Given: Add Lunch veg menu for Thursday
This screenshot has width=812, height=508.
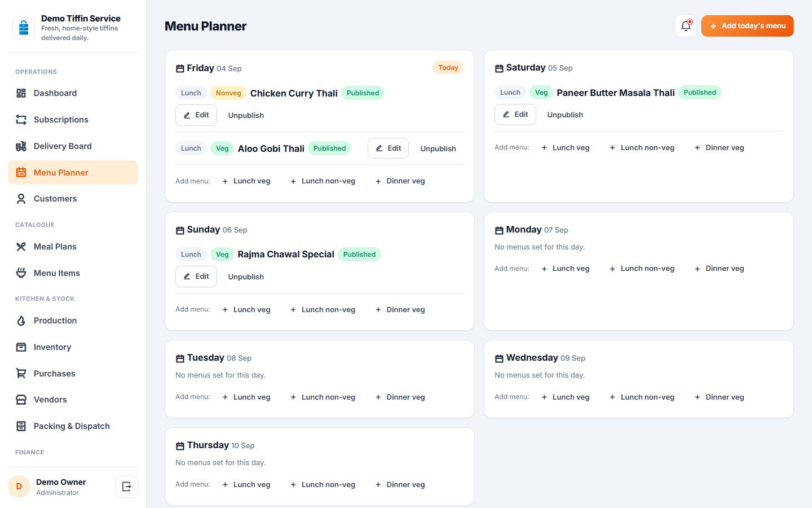Looking at the screenshot, I should (246, 485).
